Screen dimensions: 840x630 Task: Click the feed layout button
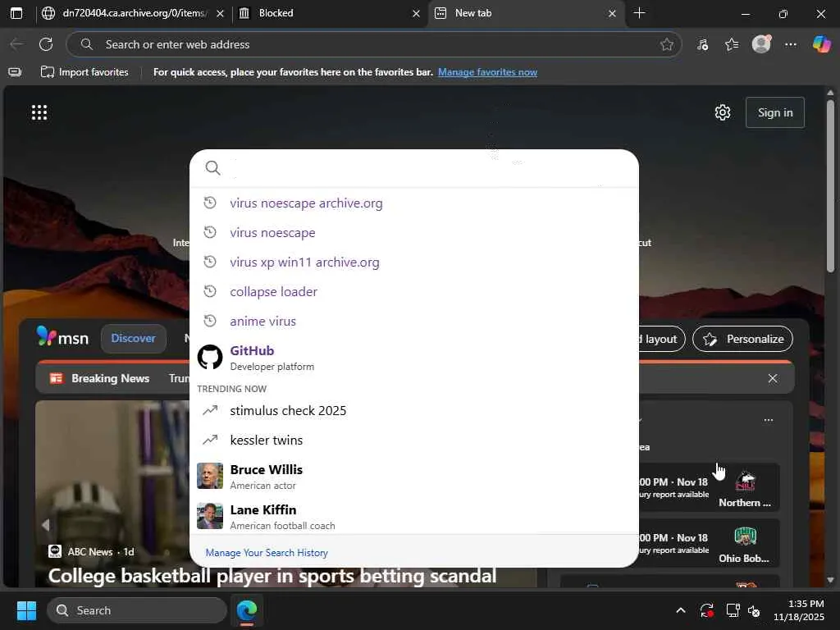coord(660,339)
